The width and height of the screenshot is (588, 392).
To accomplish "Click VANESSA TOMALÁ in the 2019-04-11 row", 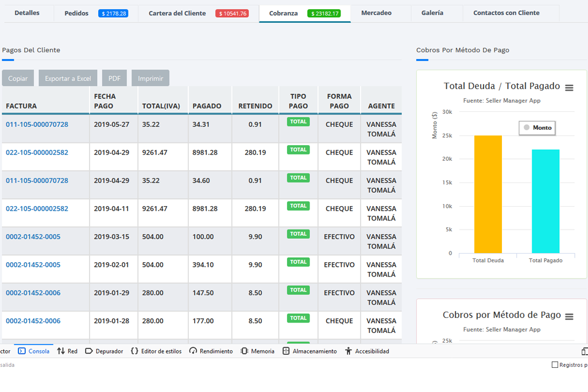I will click(x=381, y=214).
